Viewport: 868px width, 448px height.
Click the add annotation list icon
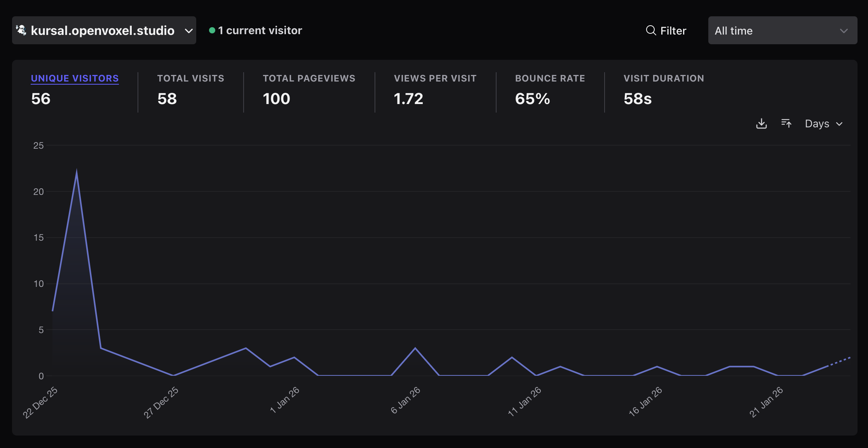(x=786, y=123)
